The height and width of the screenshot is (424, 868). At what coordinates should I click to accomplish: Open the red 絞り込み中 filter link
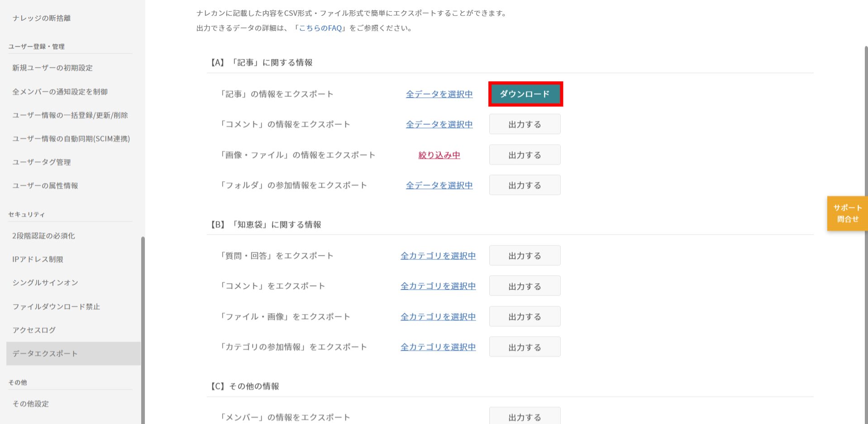click(439, 155)
